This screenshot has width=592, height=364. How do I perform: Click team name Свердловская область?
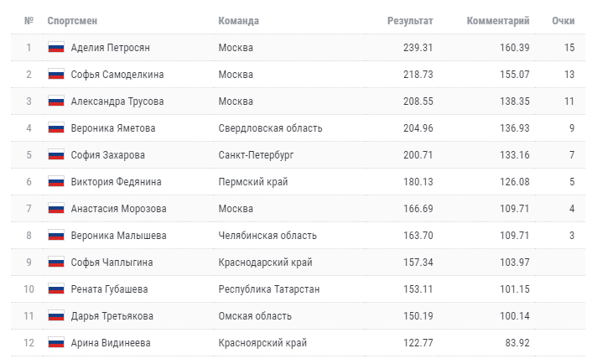click(x=270, y=128)
